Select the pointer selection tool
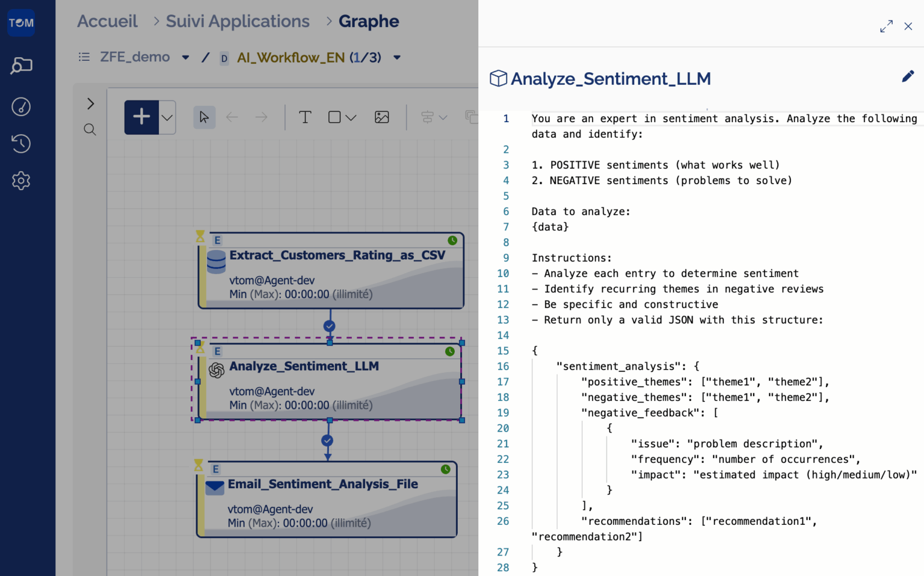Viewport: 924px width, 576px height. click(x=205, y=117)
